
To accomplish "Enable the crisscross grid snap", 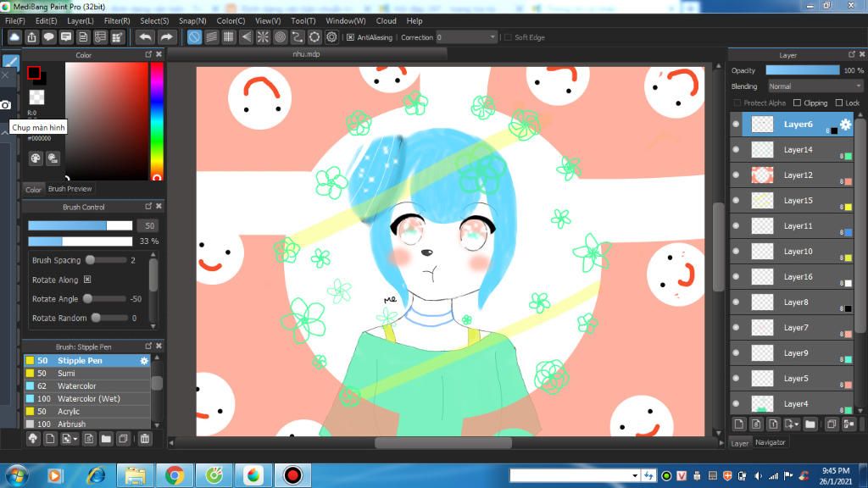I will pos(229,37).
